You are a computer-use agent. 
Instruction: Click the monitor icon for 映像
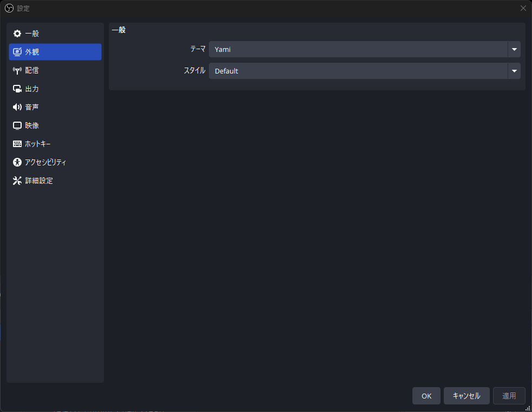(x=17, y=125)
